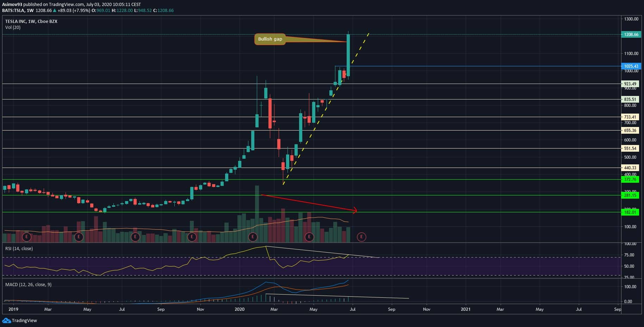Click the RSI (14, close) indicator title
This screenshot has height=327, width=644.
[19, 249]
